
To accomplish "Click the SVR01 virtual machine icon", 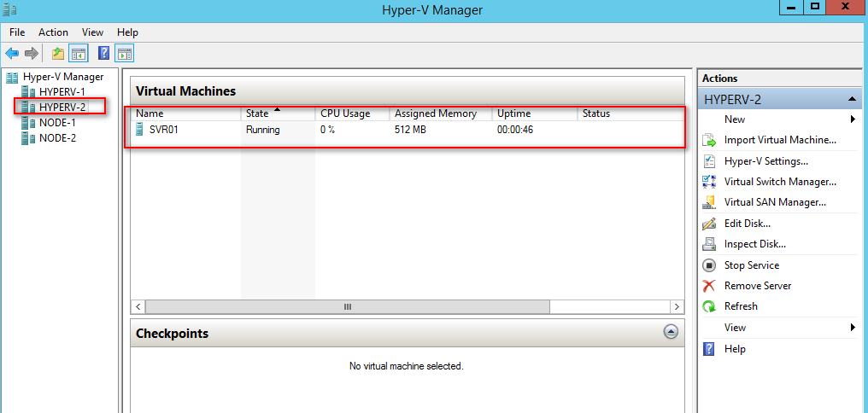I will [139, 130].
